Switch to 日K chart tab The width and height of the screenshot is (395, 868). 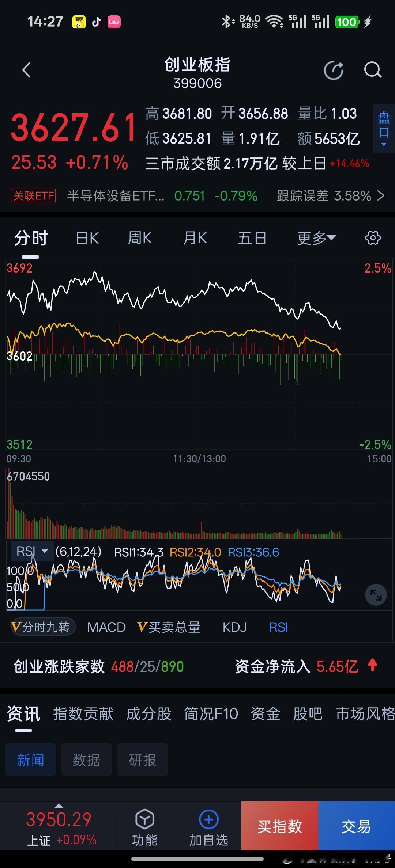87,238
